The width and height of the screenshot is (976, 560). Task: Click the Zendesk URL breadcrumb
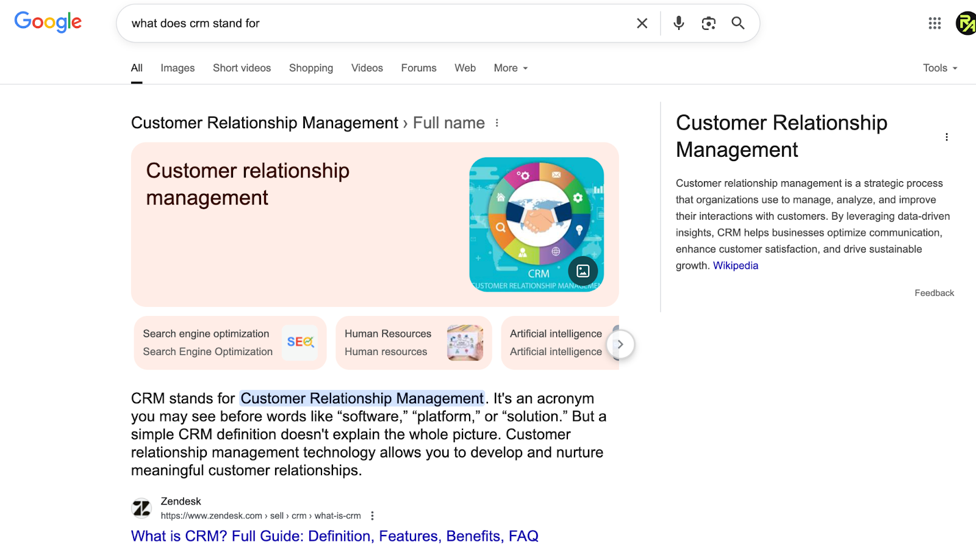coord(260,515)
